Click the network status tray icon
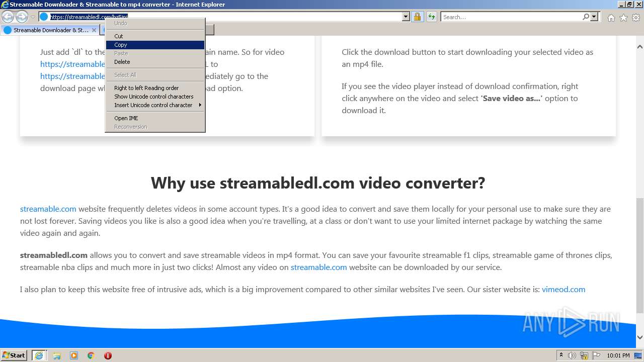Screen dimensions: 644x362 pos(584,355)
